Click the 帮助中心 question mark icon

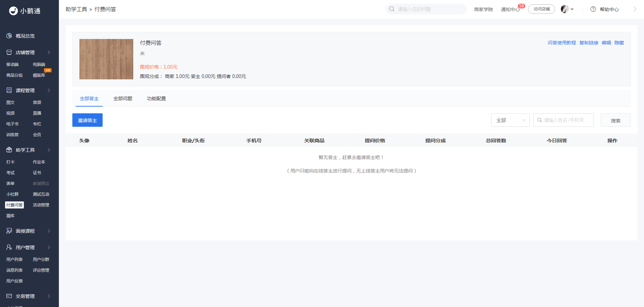593,9
